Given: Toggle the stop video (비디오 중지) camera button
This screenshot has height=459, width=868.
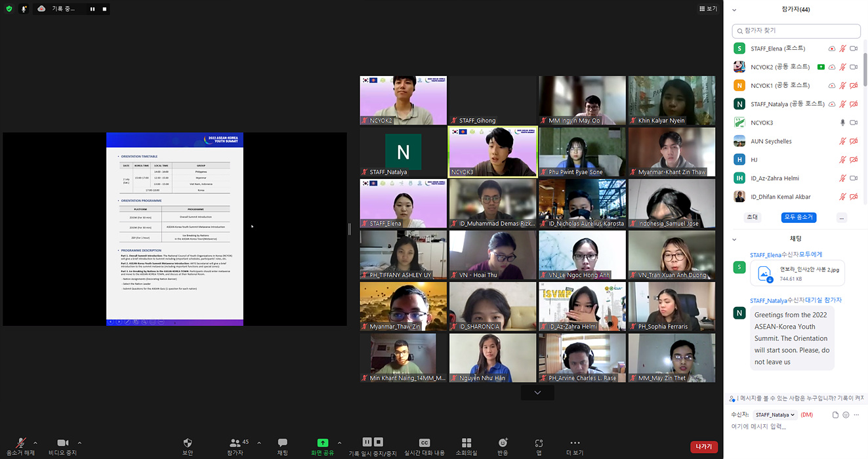Looking at the screenshot, I should point(62,444).
